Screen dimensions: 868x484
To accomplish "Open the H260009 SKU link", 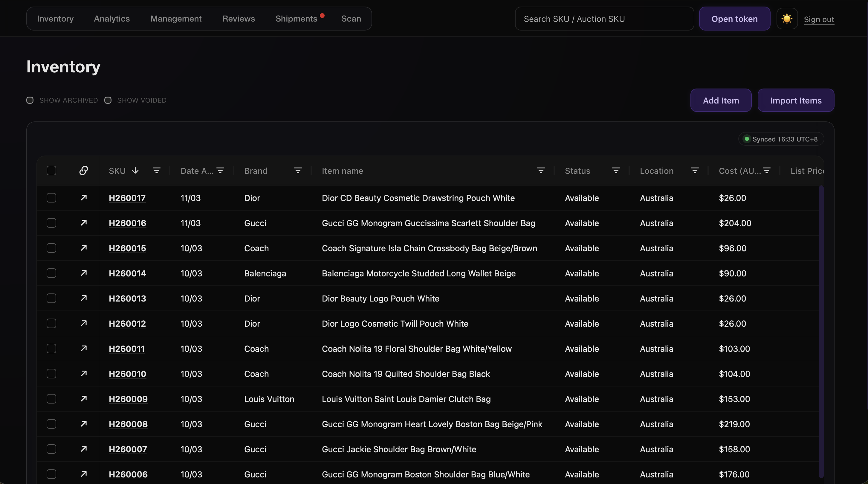I will point(128,399).
